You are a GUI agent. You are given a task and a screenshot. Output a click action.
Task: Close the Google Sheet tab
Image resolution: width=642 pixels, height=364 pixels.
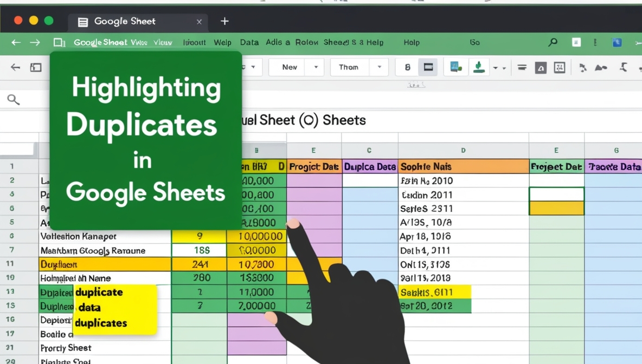pos(199,22)
